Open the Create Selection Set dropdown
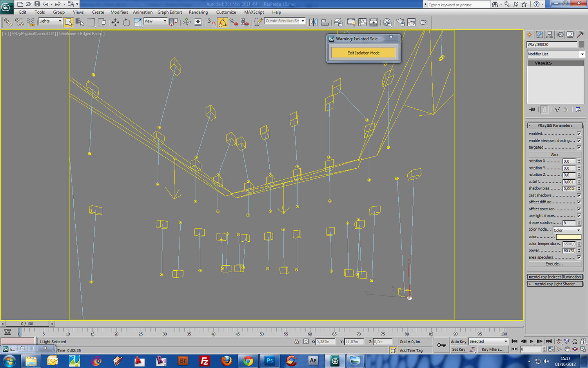The width and height of the screenshot is (588, 368). (x=285, y=21)
